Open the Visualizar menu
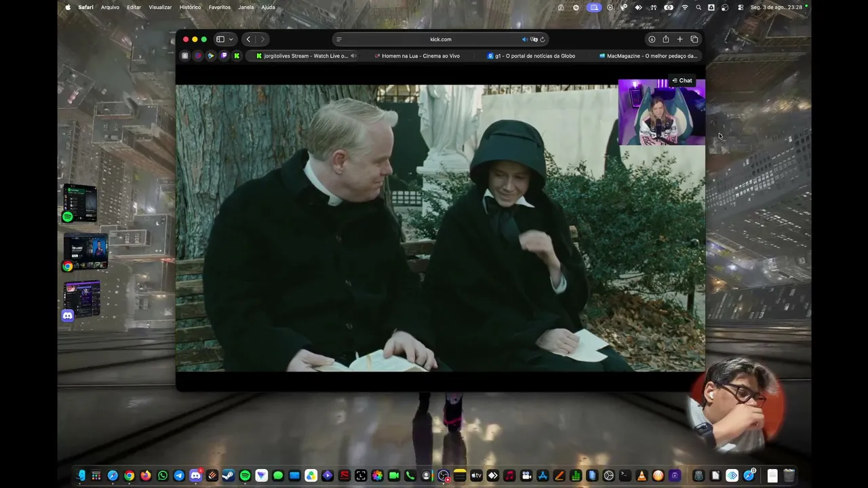Screen dimensions: 868x488 point(160,7)
